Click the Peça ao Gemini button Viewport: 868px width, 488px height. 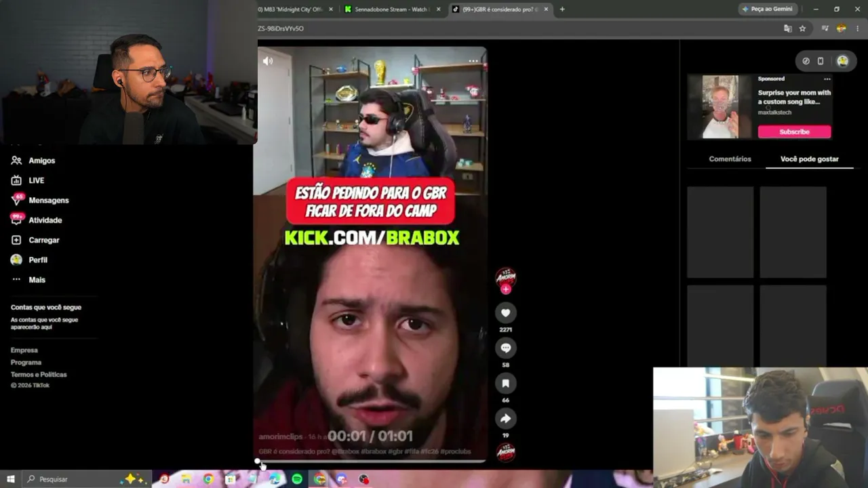[x=768, y=9]
